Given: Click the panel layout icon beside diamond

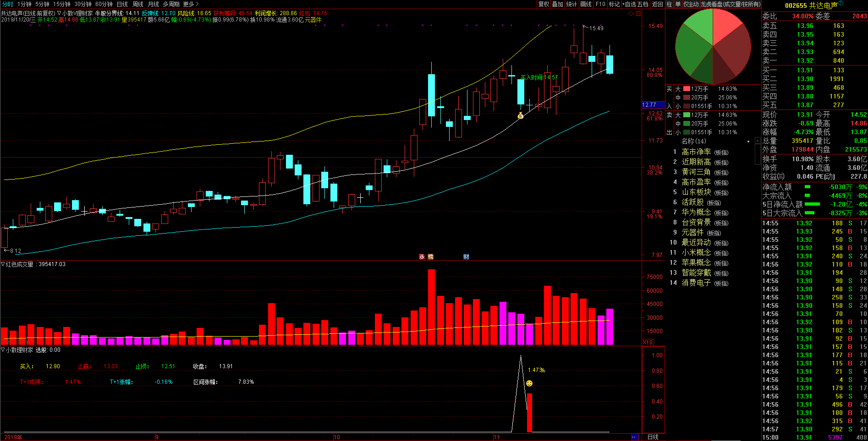Looking at the screenshot, I should (x=638, y=14).
